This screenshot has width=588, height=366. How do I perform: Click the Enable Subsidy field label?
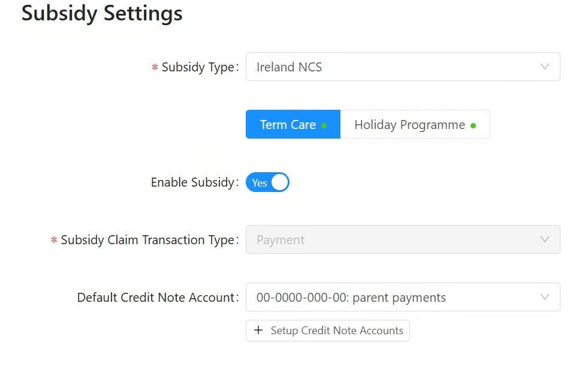(x=192, y=182)
